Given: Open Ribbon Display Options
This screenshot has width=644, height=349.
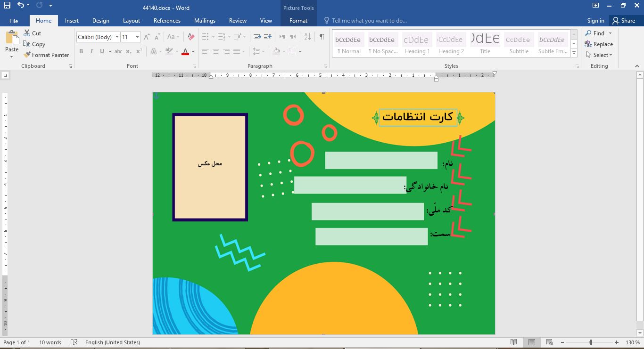Looking at the screenshot, I should click(596, 6).
